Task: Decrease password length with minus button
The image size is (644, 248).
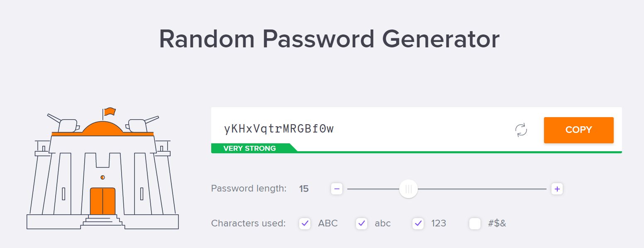Action: coord(337,189)
